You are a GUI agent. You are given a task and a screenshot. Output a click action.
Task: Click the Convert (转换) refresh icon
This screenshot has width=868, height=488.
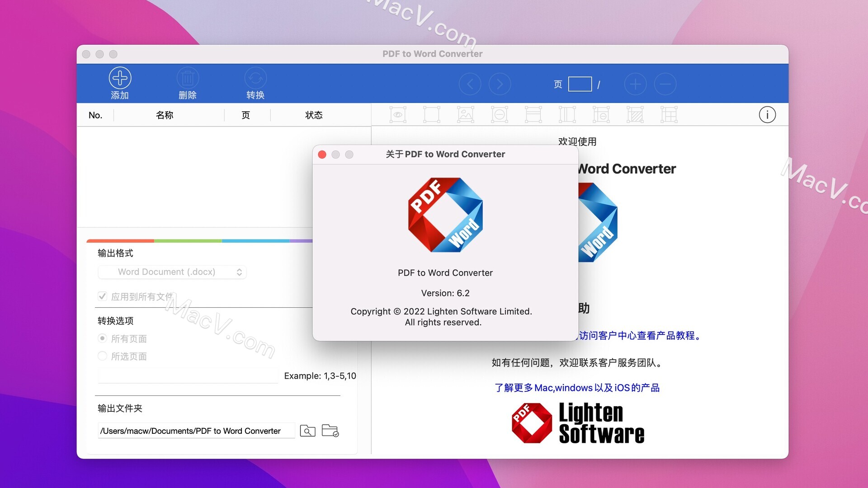[x=255, y=78]
